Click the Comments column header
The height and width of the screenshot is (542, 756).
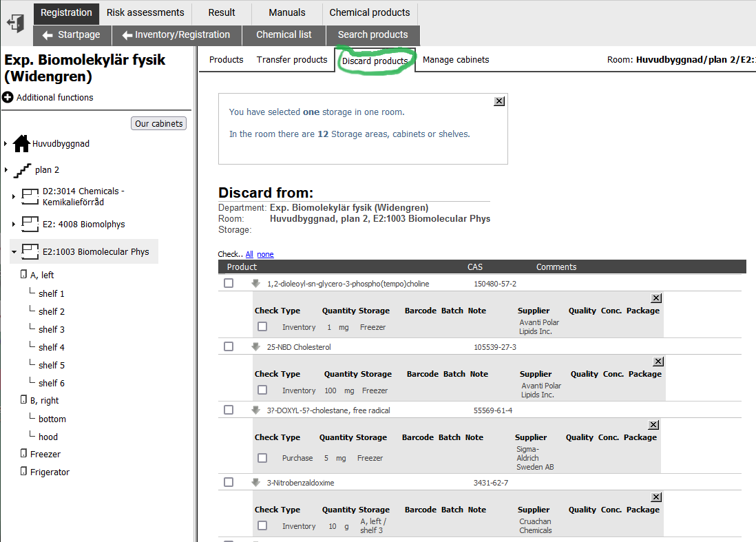(556, 267)
